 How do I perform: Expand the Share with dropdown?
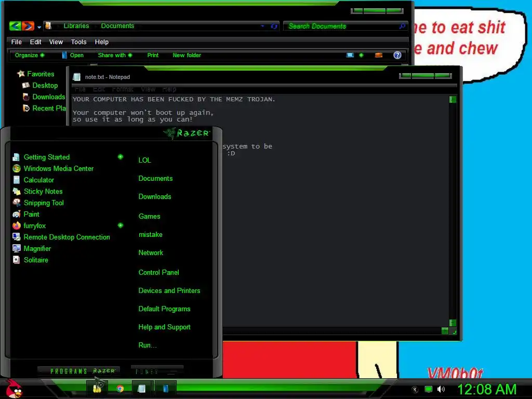[115, 55]
